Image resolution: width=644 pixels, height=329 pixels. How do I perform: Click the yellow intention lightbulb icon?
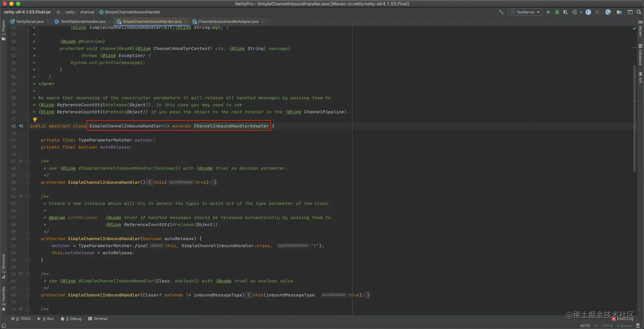pos(35,120)
